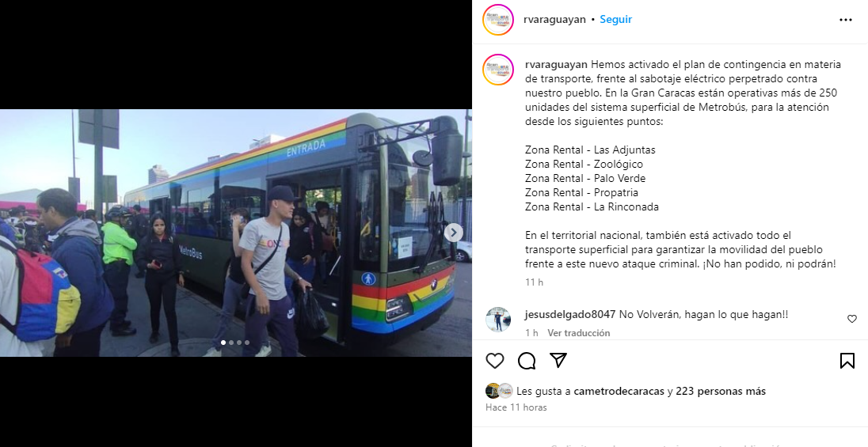Screen dimensions: 868x447
Task: Translate comment using Ver traducción
Action: coord(578,332)
